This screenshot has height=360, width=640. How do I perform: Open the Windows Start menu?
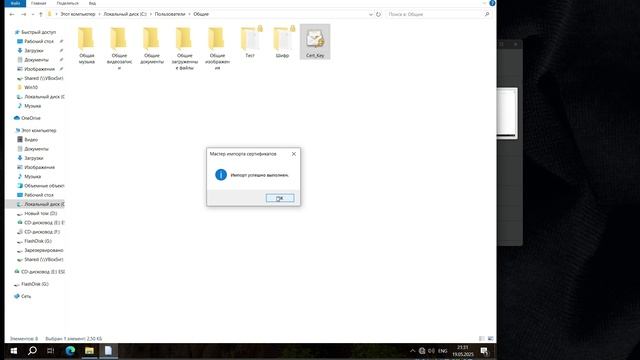click(13, 351)
